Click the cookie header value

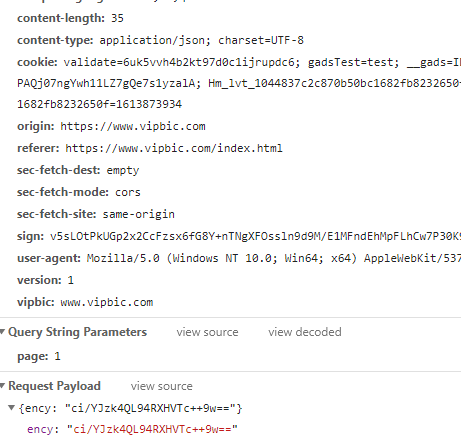tap(262, 62)
